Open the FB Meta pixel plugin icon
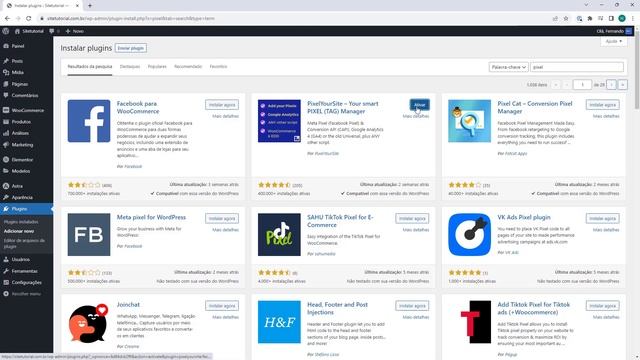The width and height of the screenshot is (640, 360). [x=89, y=234]
